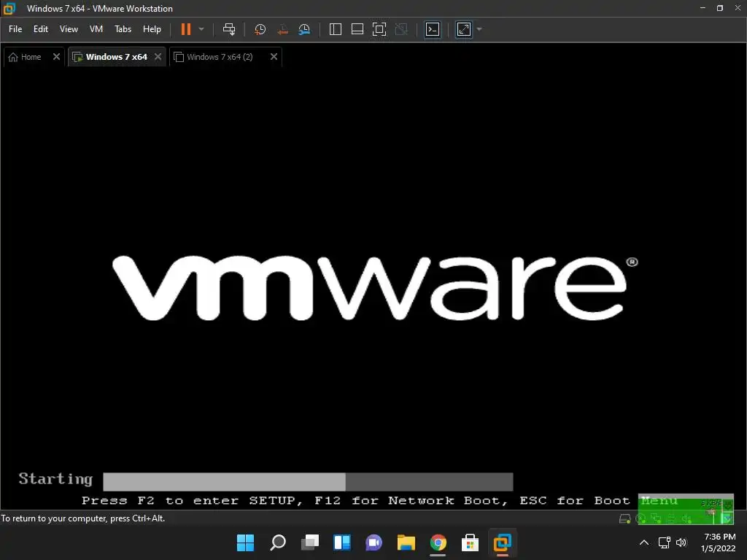Close the Windows 7 x64 (2) tab

click(274, 57)
